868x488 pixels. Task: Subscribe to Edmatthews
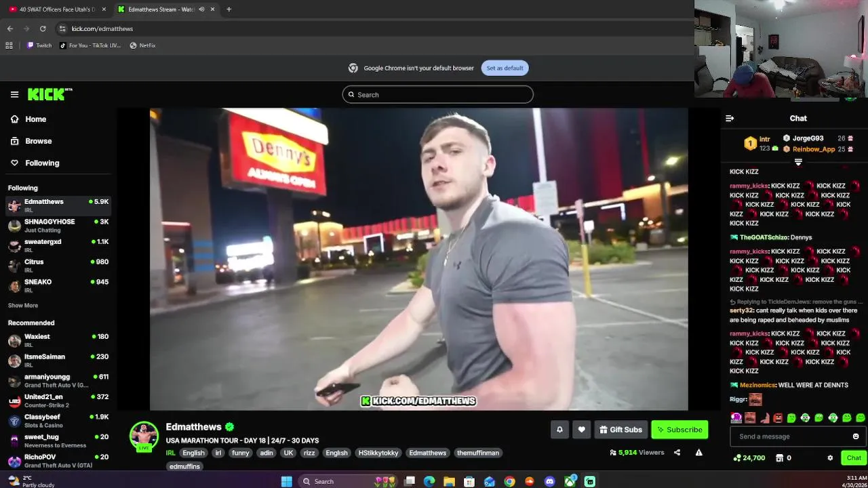679,429
